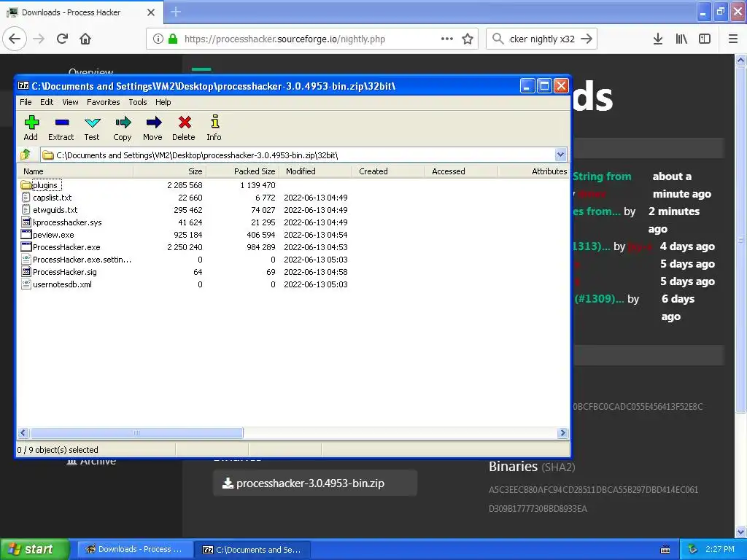This screenshot has width=747, height=560.
Task: Click the system tray clock
Action: click(719, 549)
